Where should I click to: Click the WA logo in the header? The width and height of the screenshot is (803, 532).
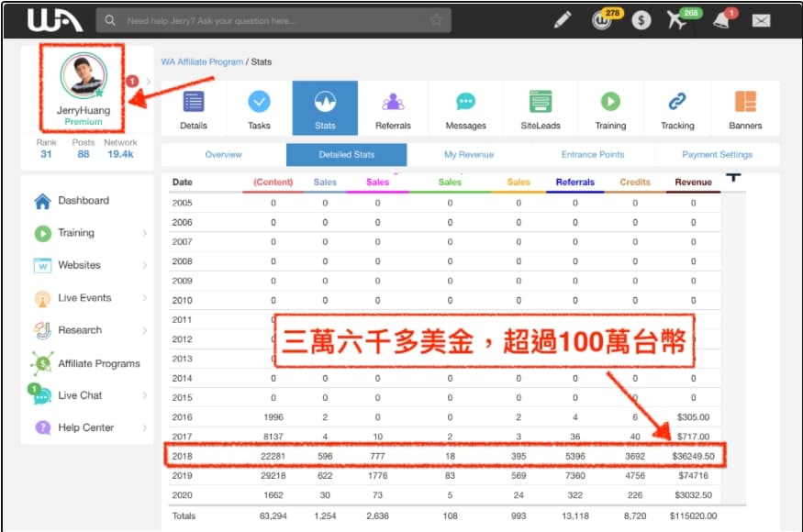55,20
